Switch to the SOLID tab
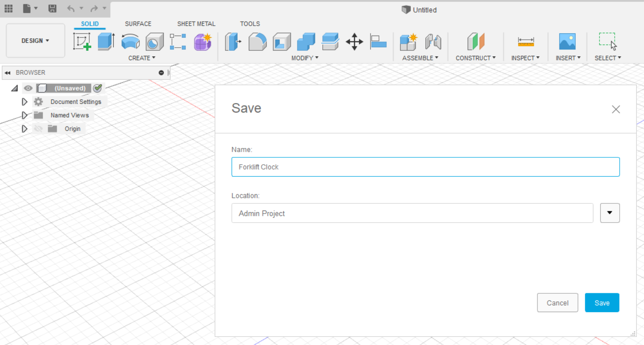 click(90, 24)
